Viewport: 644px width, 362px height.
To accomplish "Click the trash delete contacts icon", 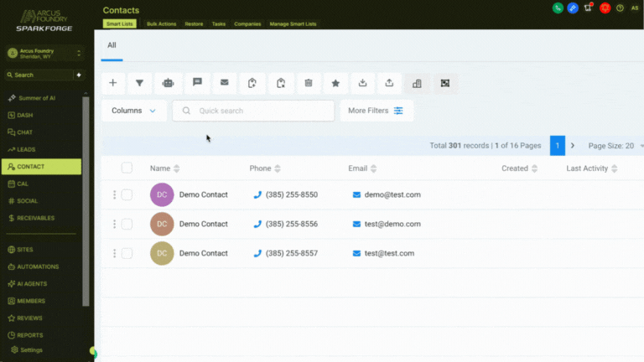I will (x=308, y=83).
